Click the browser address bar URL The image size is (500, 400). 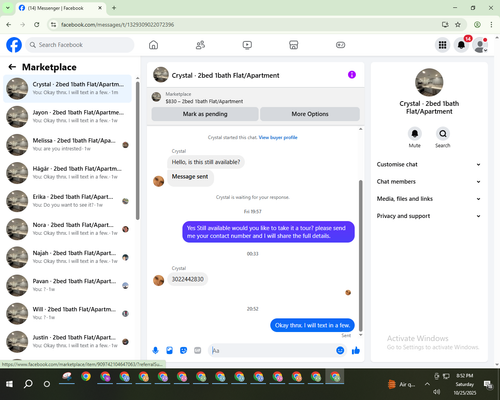117,25
